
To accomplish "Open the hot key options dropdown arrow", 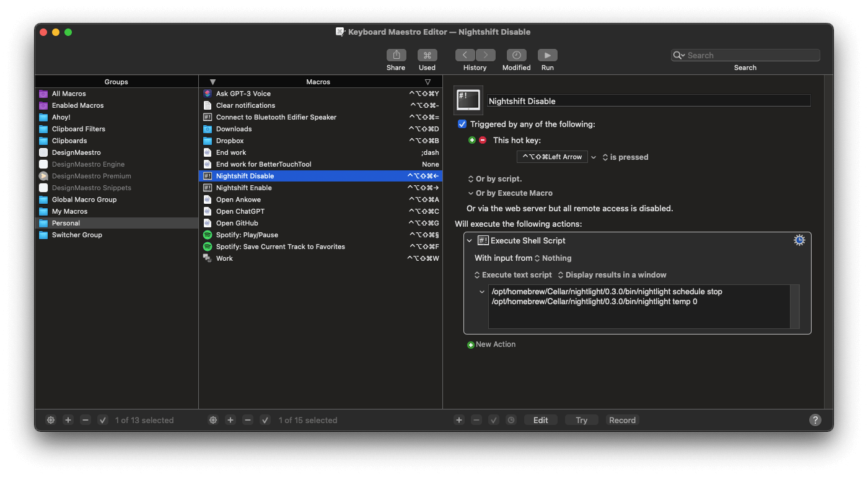I will pos(594,157).
